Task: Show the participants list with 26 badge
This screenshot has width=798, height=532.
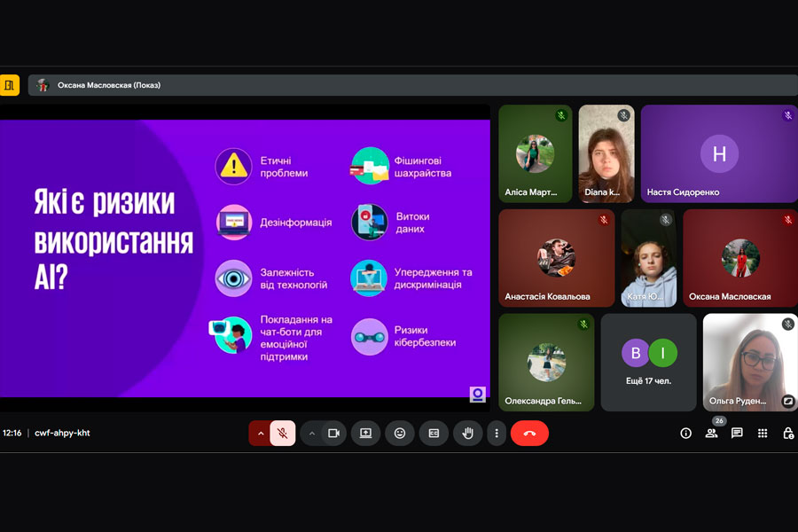Action: click(x=711, y=434)
